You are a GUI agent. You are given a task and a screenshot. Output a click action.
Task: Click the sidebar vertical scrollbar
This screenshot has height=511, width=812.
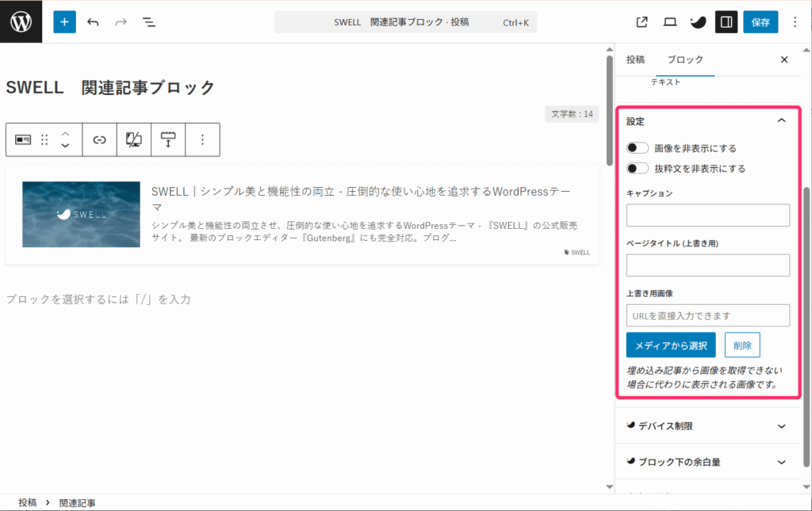[x=806, y=327]
